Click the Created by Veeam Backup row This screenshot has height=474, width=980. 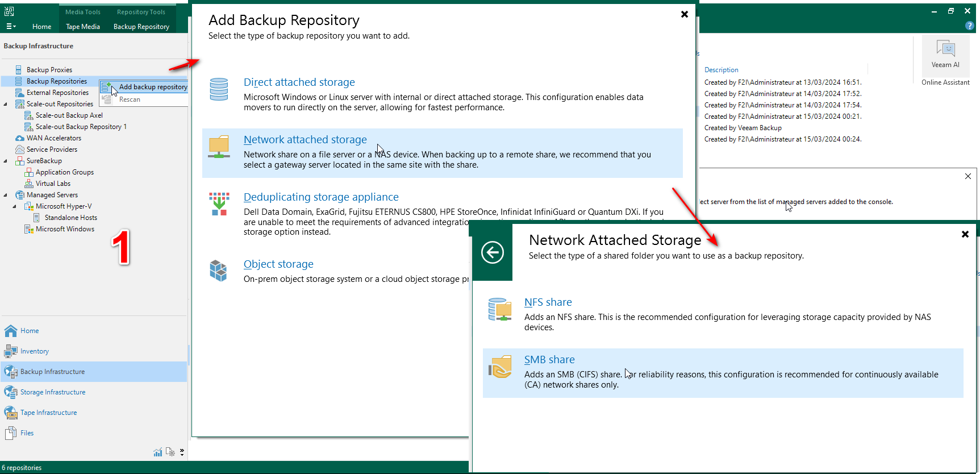tap(743, 128)
